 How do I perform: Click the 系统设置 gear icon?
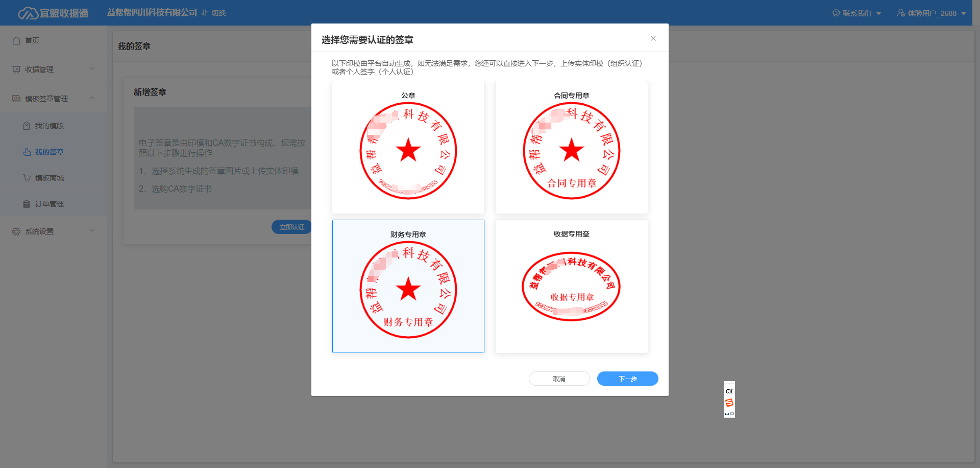(x=16, y=231)
